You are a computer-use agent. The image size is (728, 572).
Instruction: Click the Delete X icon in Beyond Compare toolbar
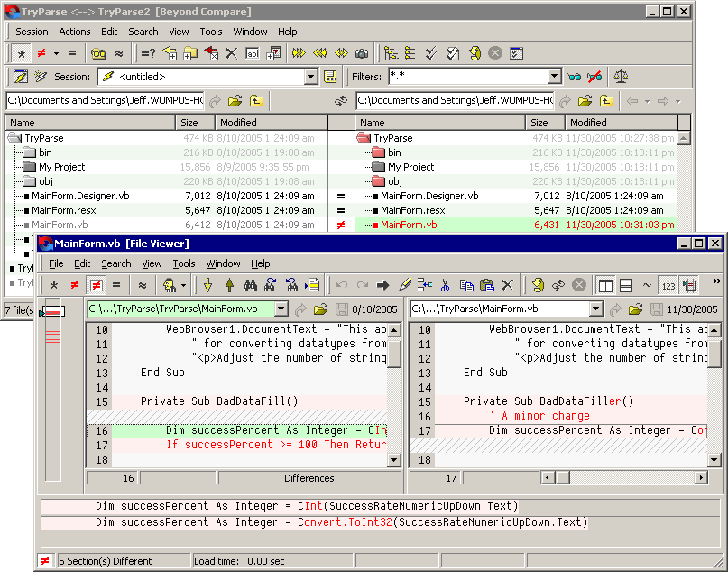(x=231, y=53)
